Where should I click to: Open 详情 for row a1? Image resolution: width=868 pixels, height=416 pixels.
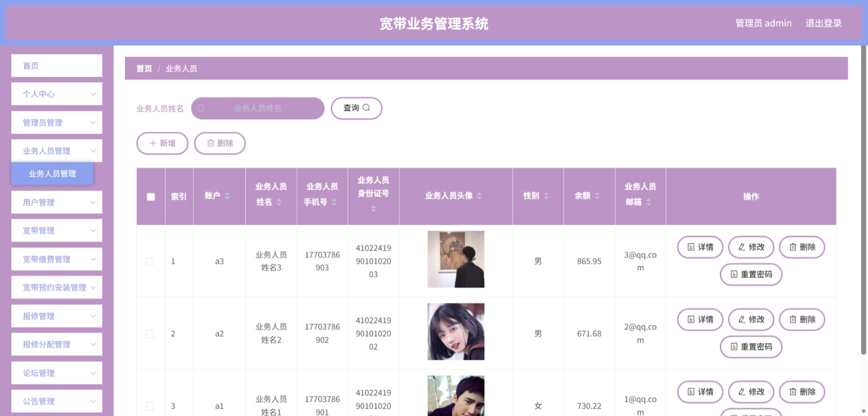point(700,392)
